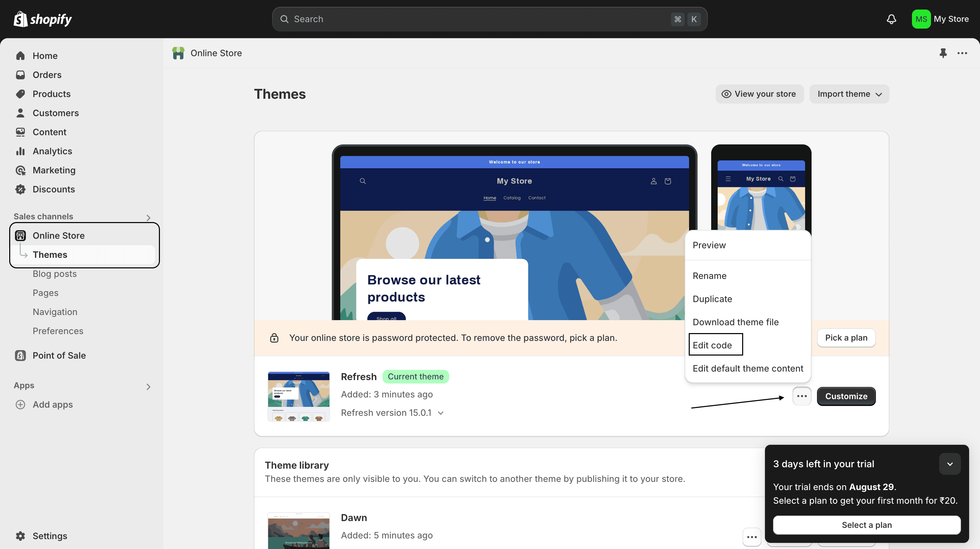
Task: Choose Duplicate in the theme menu
Action: pos(712,299)
